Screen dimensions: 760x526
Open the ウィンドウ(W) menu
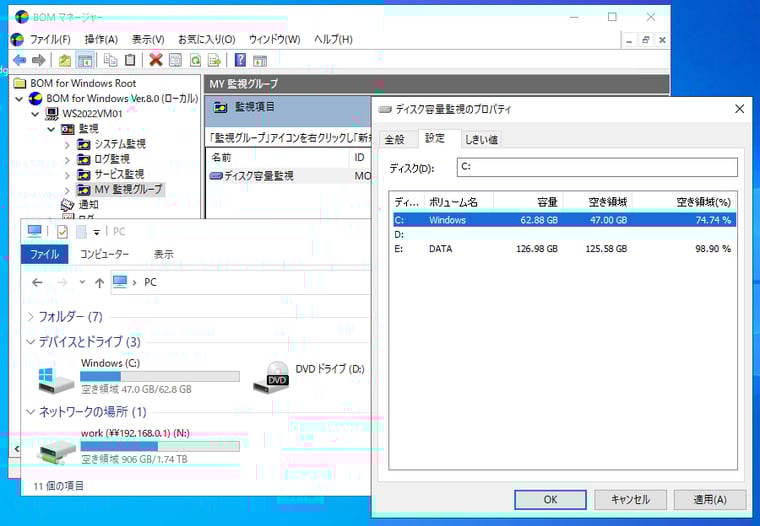pyautogui.click(x=274, y=39)
